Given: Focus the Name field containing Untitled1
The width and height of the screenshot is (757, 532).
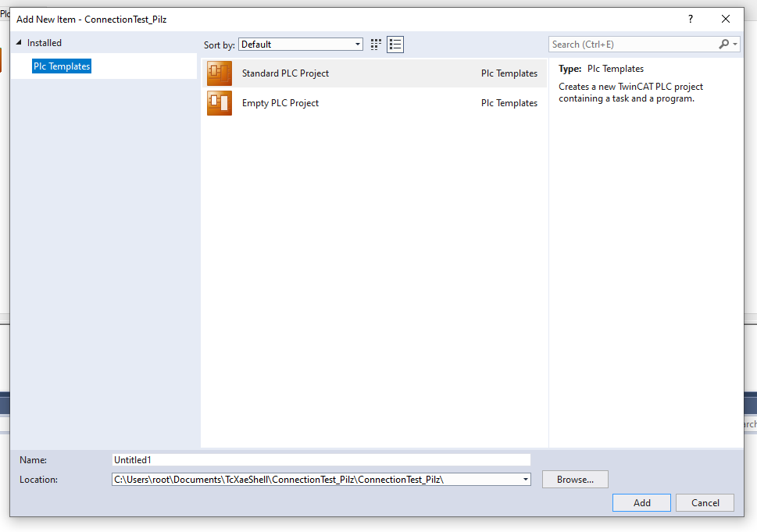Looking at the screenshot, I should coord(321,459).
